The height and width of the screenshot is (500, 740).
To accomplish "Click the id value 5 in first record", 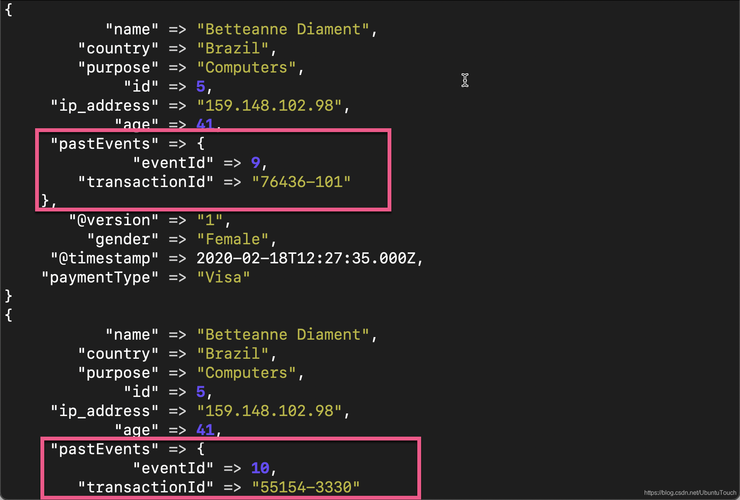I will click(x=201, y=86).
